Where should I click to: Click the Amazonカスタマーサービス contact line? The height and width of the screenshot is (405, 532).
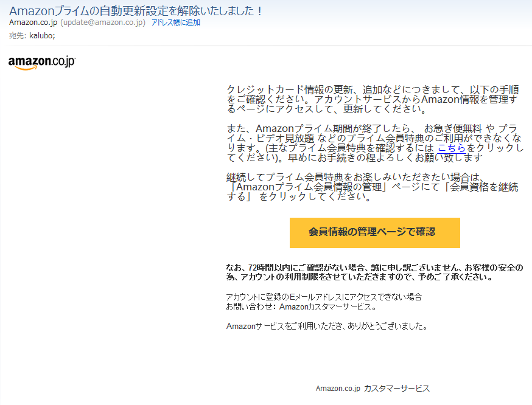point(301,306)
